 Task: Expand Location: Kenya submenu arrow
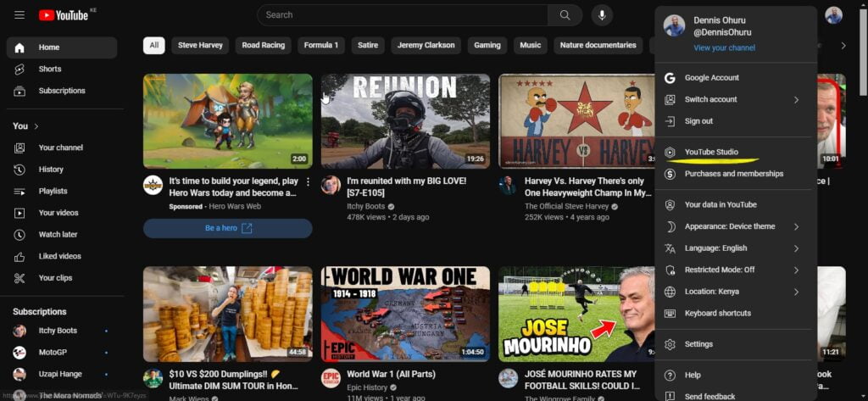coord(796,292)
